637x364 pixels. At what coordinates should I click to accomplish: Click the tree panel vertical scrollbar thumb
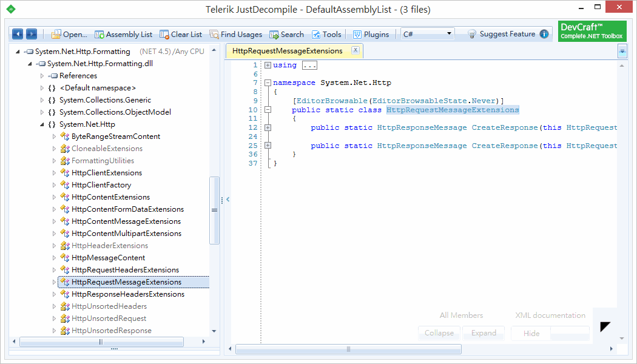214,211
